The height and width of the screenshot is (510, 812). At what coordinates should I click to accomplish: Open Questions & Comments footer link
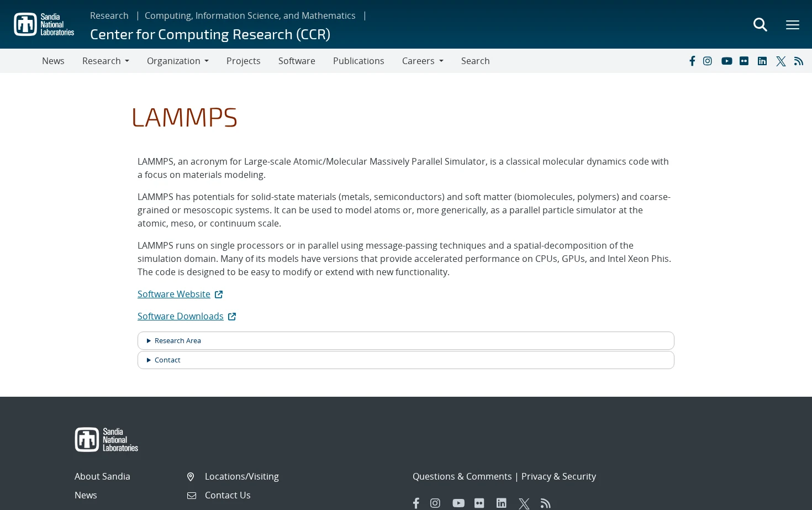462,476
